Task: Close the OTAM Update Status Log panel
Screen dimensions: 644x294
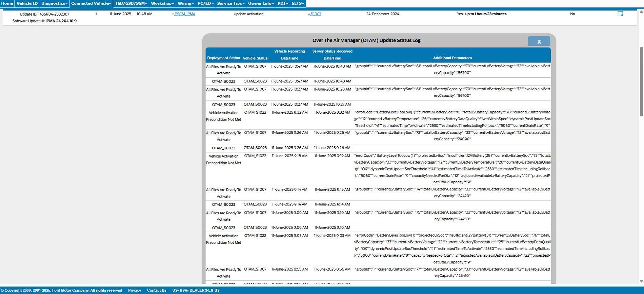Action: point(539,41)
